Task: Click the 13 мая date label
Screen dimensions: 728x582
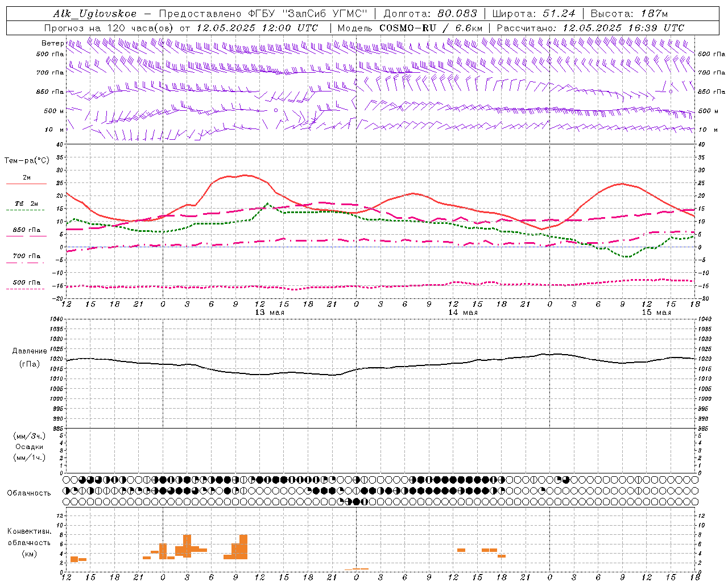Action: click(270, 313)
